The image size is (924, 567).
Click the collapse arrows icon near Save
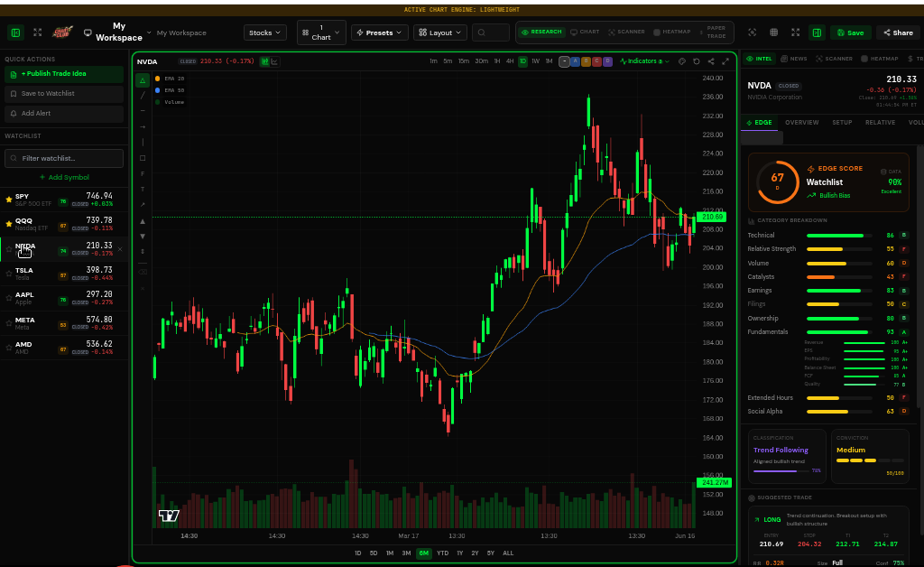click(x=796, y=33)
